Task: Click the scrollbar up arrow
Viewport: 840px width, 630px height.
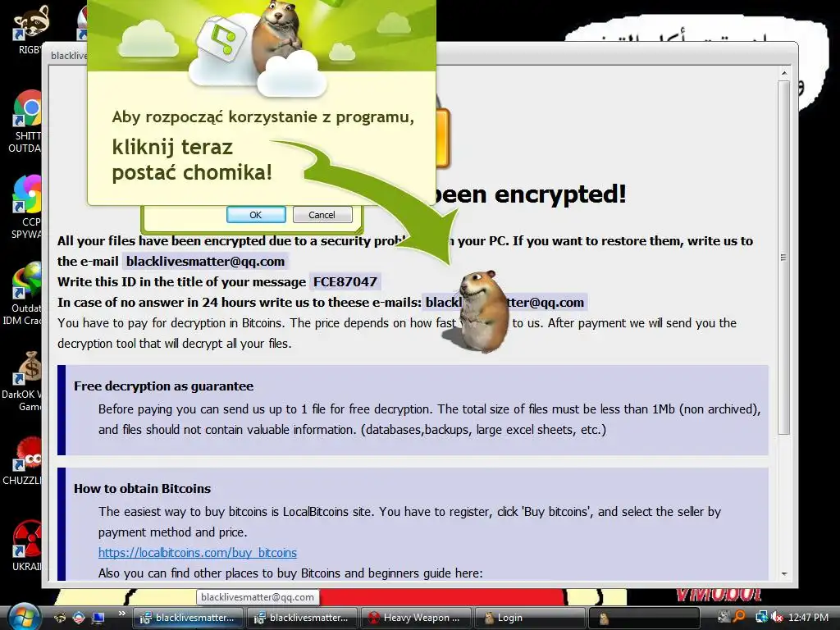Action: [x=783, y=73]
